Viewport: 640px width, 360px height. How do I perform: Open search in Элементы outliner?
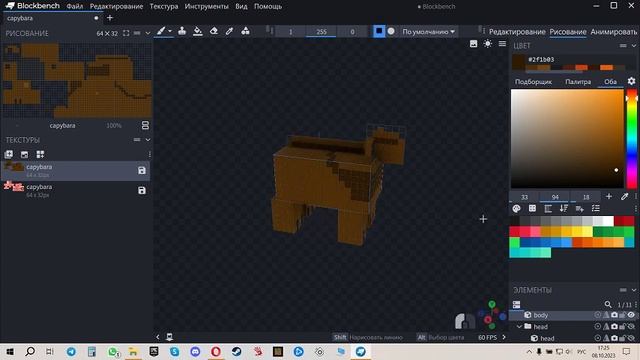click(x=608, y=304)
